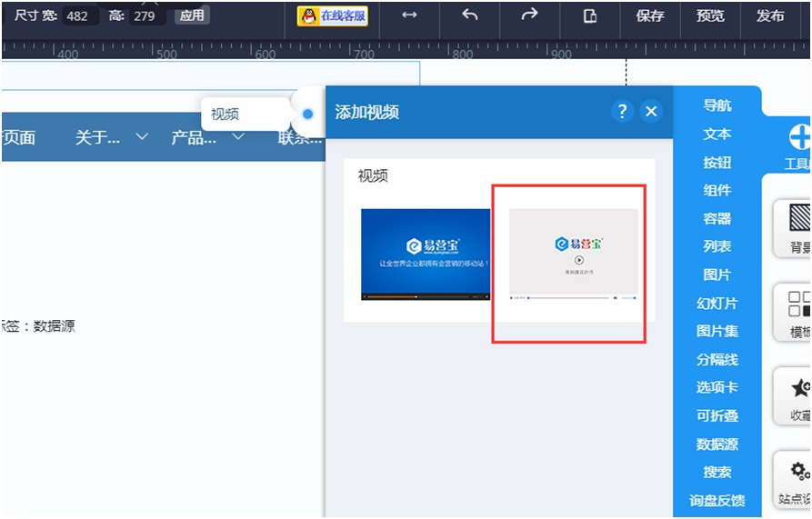The height and width of the screenshot is (519, 812).
Task: Open the 按钮 component category
Action: (717, 163)
